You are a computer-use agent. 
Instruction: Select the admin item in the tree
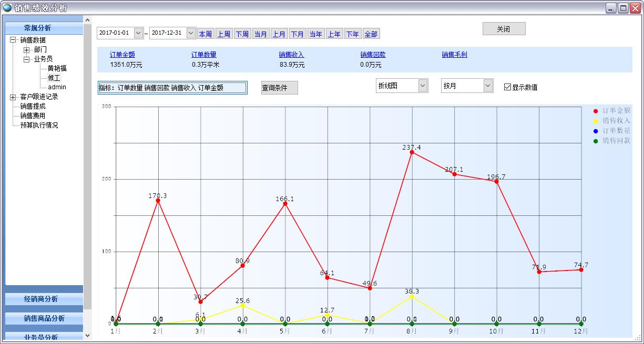(56, 87)
